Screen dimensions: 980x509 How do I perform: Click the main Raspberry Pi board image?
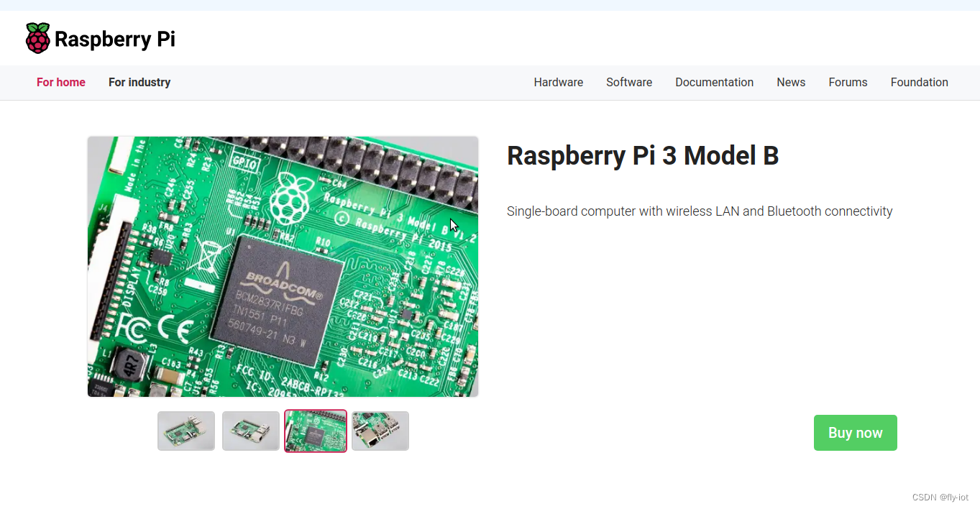click(x=283, y=267)
